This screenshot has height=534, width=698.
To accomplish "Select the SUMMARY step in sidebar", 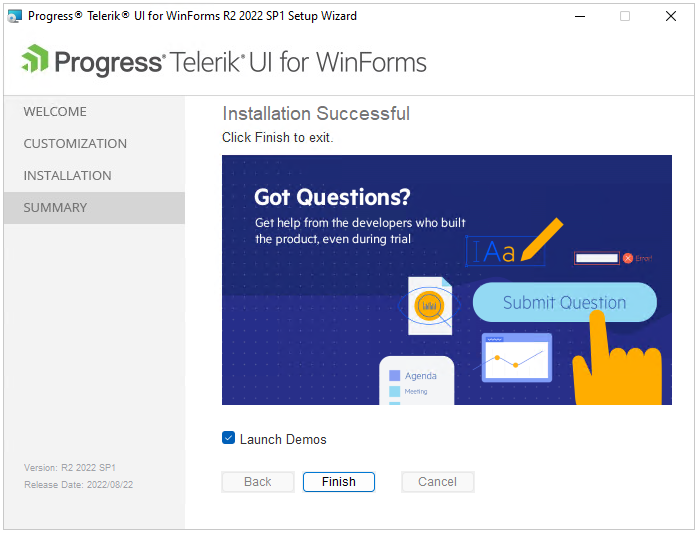I will [x=55, y=208].
